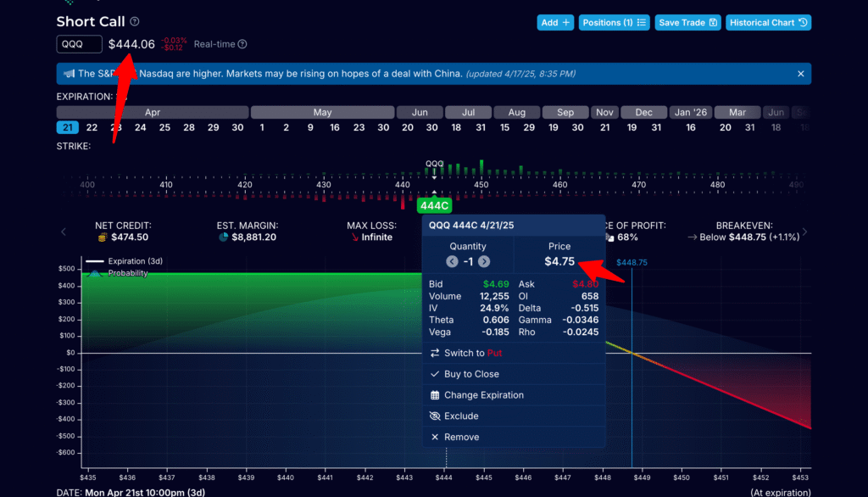Click Switch to Put in the popup
This screenshot has width=868, height=497.
(x=513, y=353)
